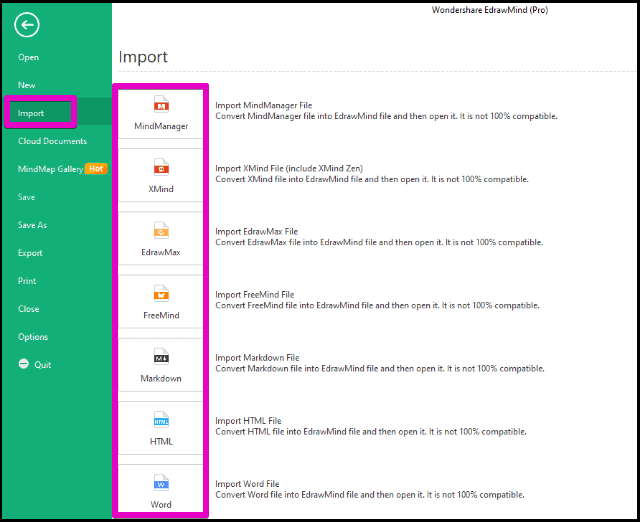This screenshot has width=640, height=522.
Task: Open the Open menu item
Action: (x=29, y=58)
